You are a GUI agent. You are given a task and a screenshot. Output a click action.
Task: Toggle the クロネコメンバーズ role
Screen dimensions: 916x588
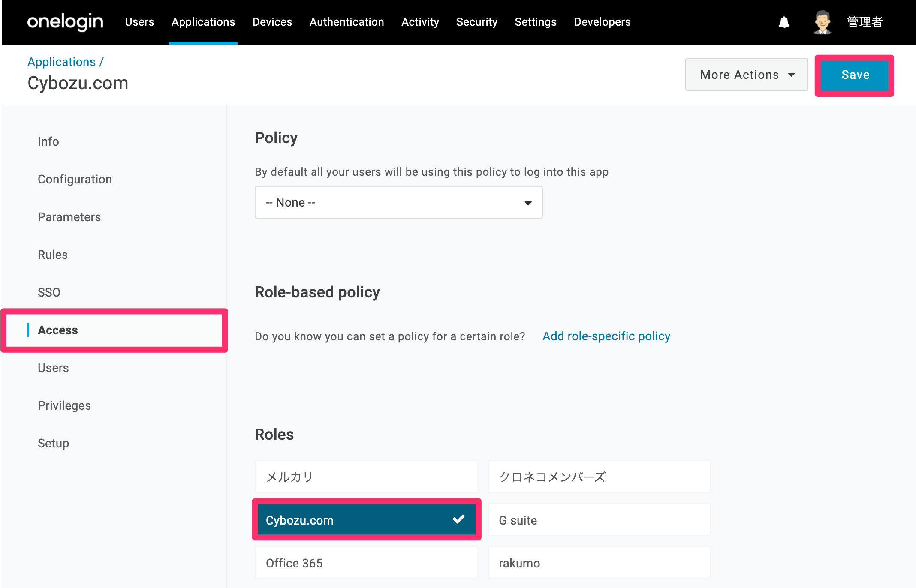click(600, 477)
